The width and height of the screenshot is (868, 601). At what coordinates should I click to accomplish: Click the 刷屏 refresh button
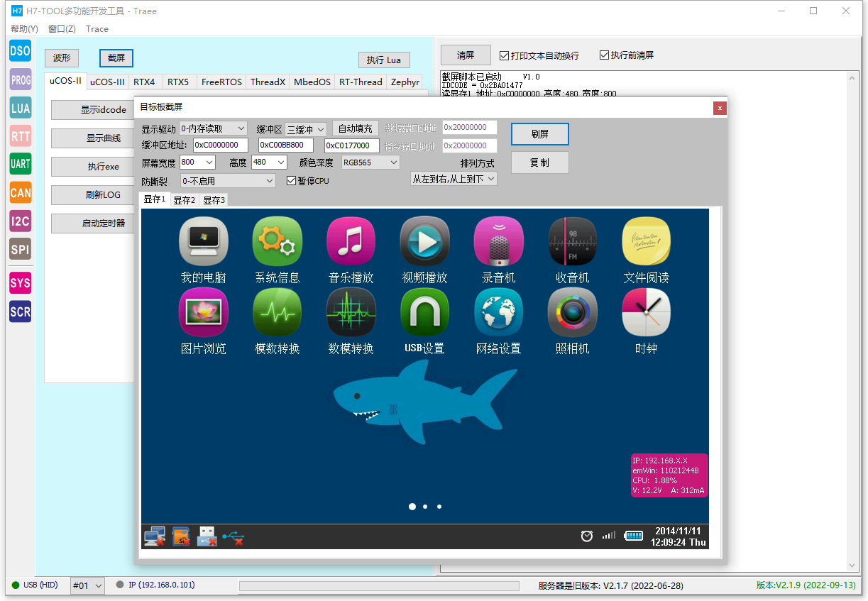point(539,134)
